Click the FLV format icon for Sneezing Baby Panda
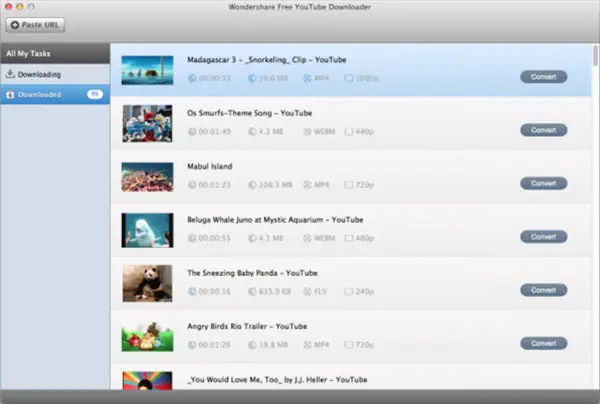 click(x=307, y=292)
